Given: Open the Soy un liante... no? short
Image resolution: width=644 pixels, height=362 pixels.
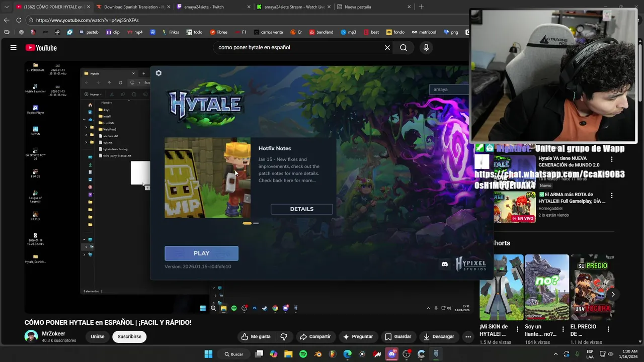Looking at the screenshot, I should (x=547, y=287).
